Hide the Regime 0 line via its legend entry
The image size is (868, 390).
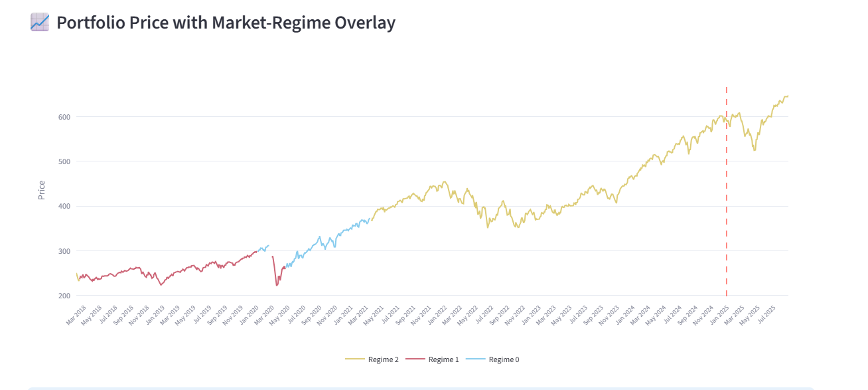pos(504,359)
